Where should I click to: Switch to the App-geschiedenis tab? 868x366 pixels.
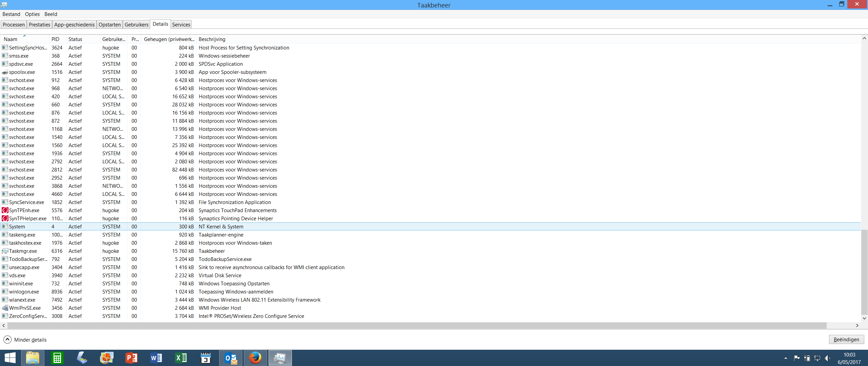pos(74,24)
